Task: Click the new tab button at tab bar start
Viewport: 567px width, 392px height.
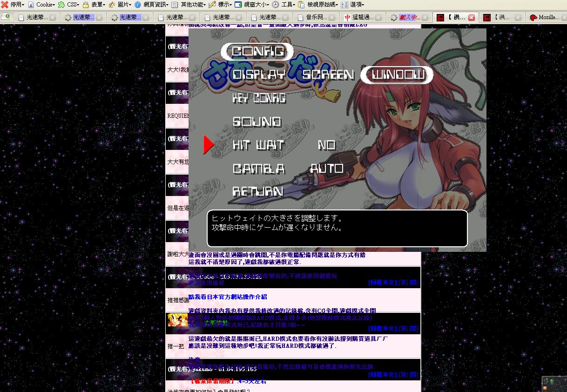Action: pyautogui.click(x=6, y=17)
